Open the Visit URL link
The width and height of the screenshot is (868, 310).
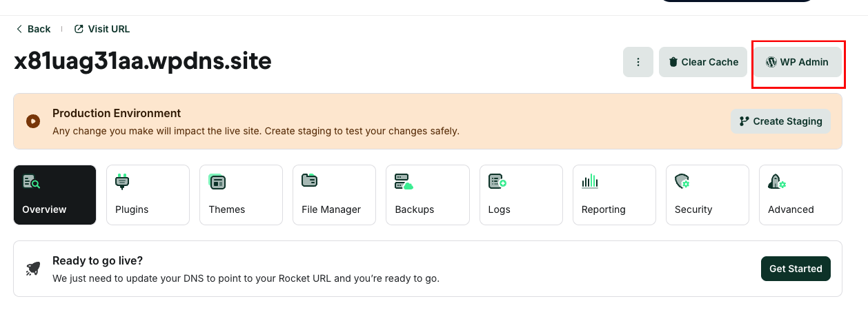coord(102,29)
